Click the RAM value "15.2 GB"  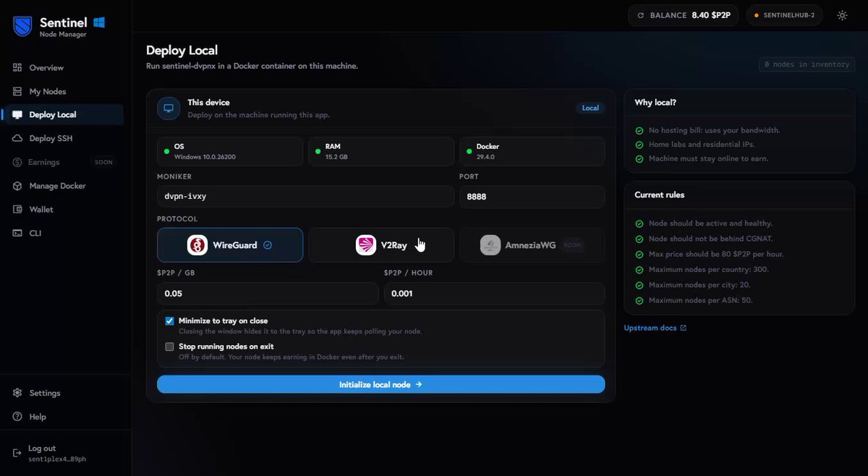coord(337,157)
